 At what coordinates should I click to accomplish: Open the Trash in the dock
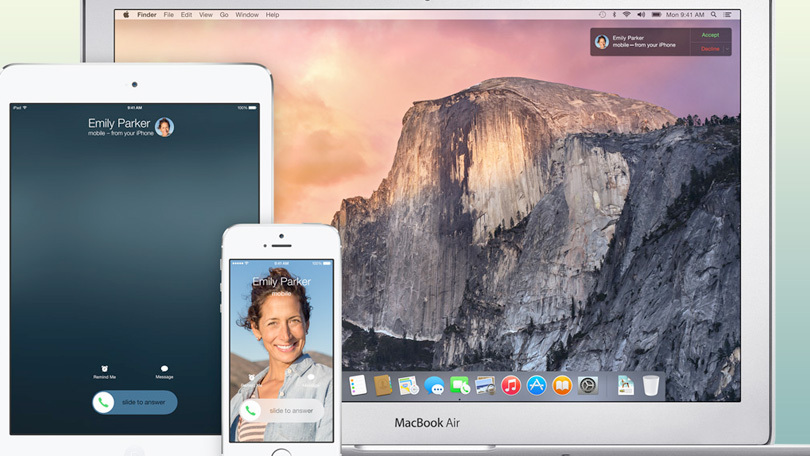[651, 385]
